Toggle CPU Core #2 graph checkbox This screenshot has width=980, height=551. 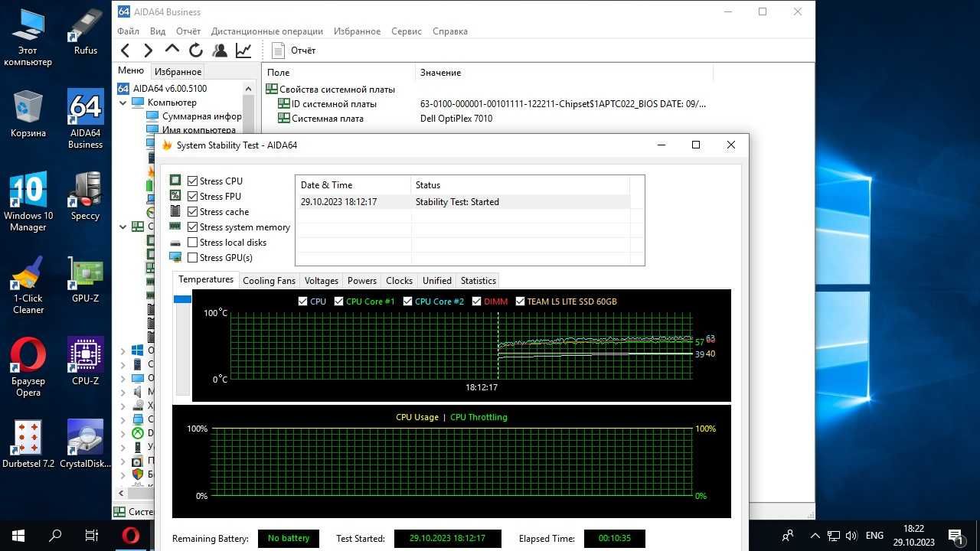408,302
